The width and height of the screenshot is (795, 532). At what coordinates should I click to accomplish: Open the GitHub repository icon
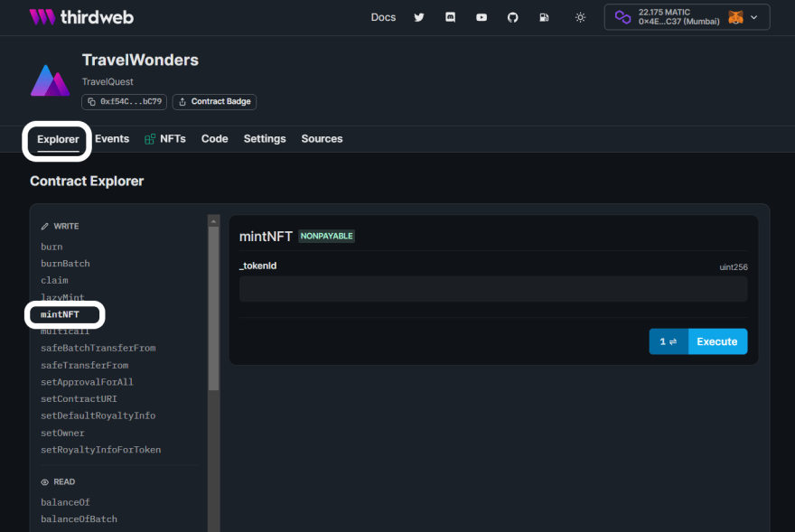513,17
